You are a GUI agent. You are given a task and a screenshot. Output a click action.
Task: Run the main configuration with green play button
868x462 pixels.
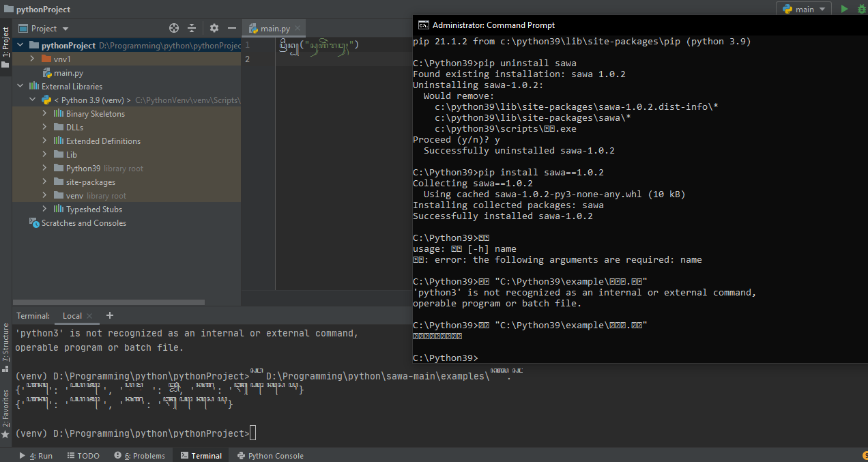point(844,9)
